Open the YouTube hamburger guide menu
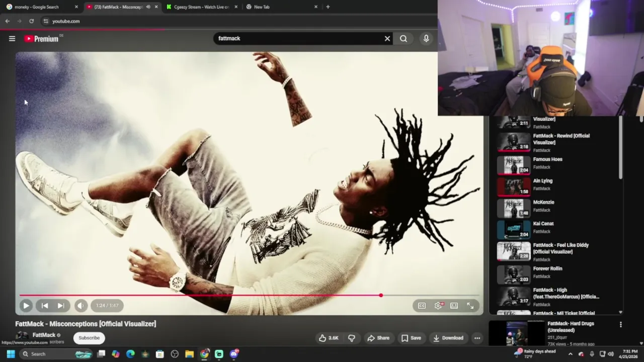 pos(12,39)
